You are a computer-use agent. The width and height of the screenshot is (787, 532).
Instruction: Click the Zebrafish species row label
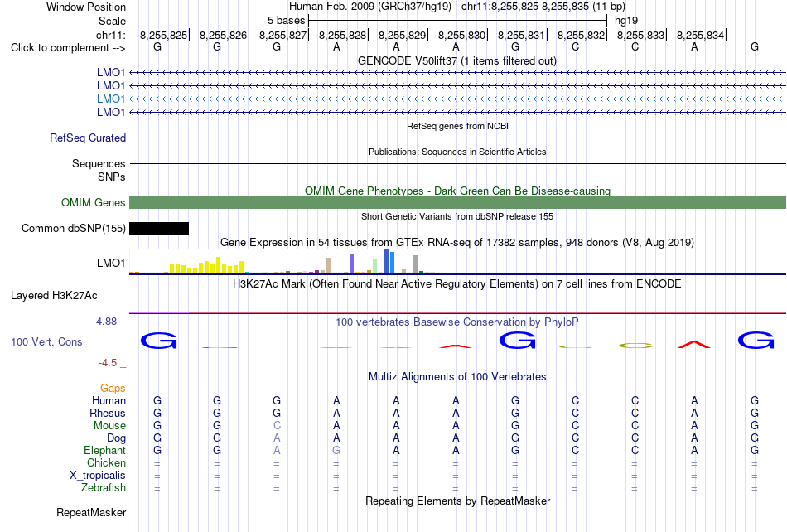104,487
